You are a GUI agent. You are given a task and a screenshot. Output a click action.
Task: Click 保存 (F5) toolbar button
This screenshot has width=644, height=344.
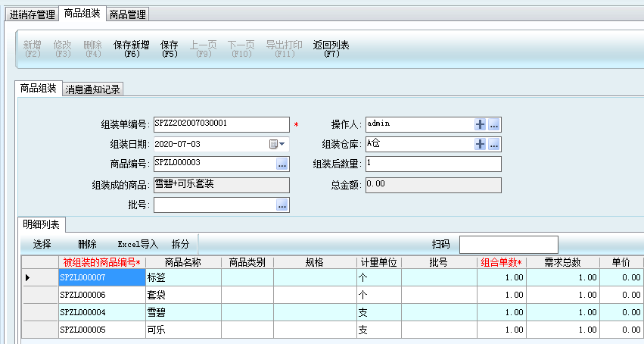click(x=170, y=49)
